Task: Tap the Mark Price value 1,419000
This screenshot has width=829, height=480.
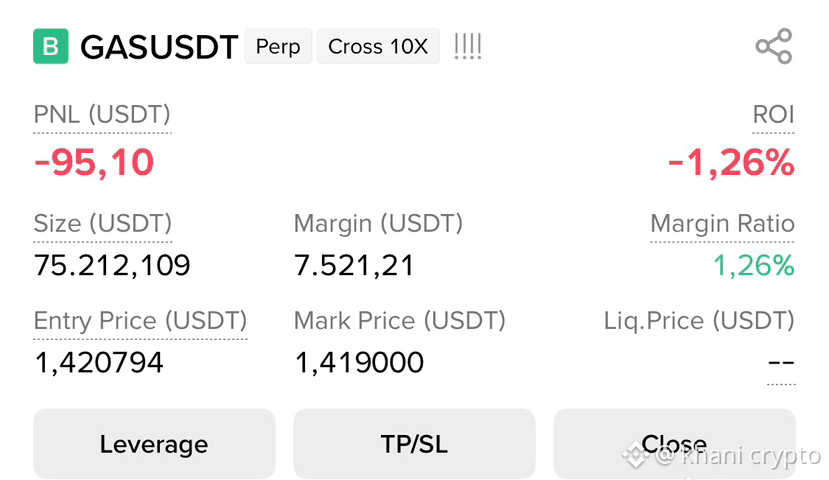Action: tap(359, 363)
